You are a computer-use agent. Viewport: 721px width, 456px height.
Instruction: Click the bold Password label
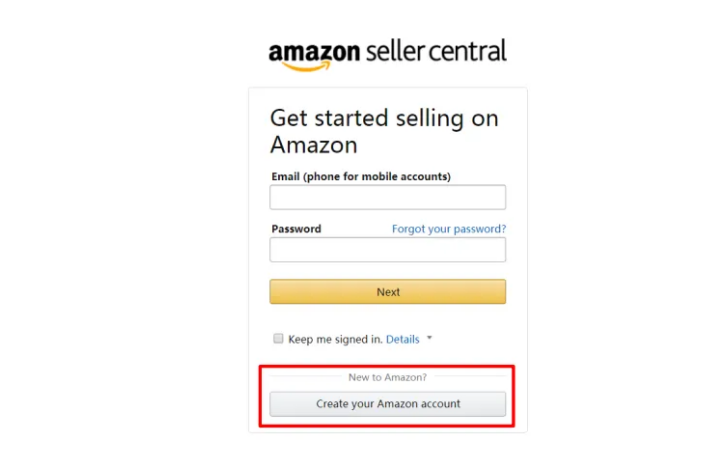296,229
